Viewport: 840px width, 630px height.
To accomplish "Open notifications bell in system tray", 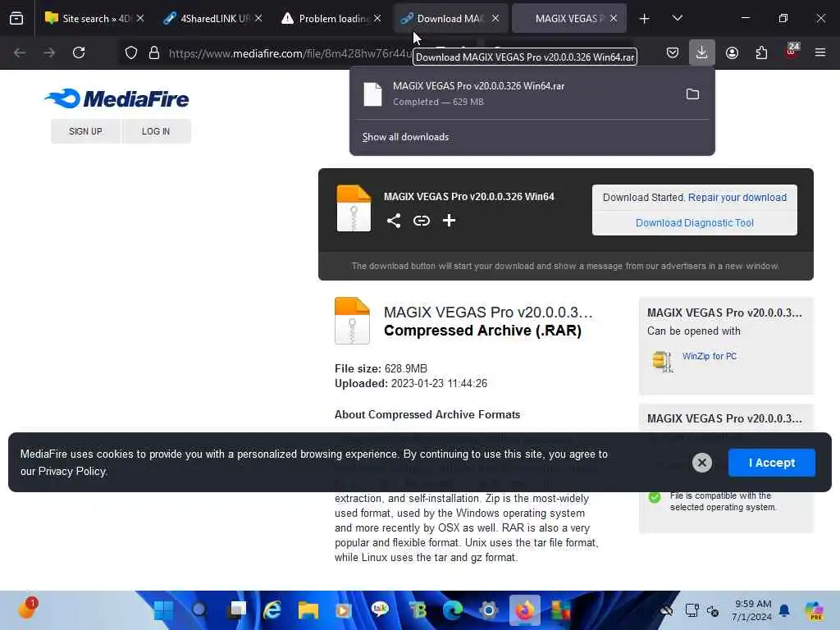I will point(784,610).
